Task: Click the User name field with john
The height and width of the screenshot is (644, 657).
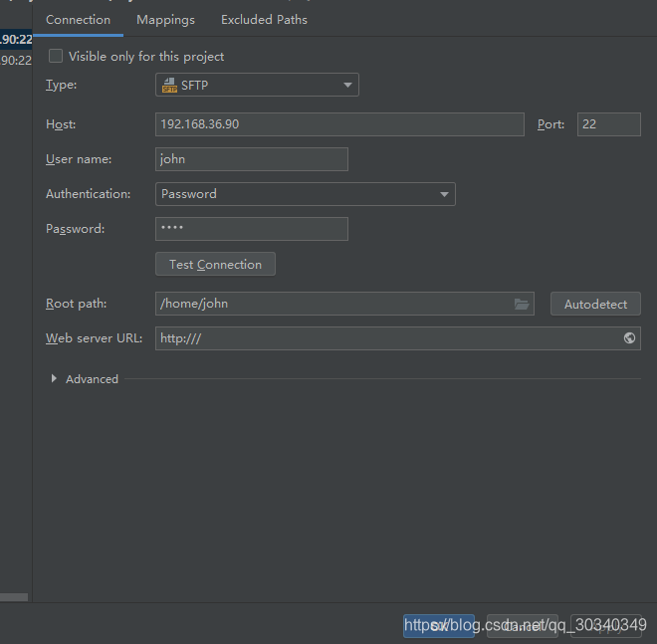Action: 252,159
